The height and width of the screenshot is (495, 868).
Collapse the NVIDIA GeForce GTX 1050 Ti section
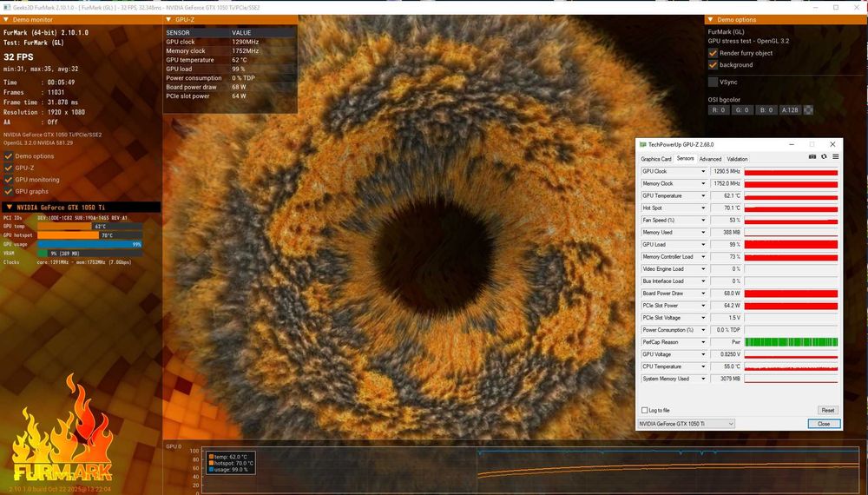click(8, 207)
